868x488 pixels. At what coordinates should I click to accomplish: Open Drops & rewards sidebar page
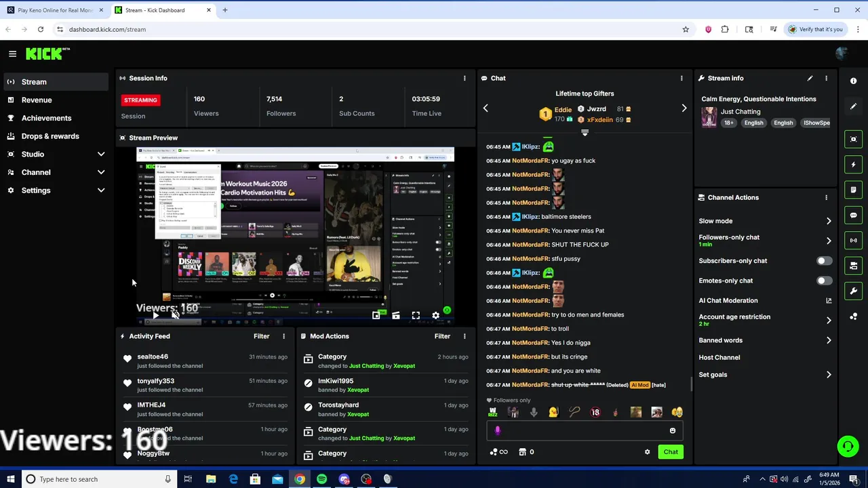tap(56, 136)
